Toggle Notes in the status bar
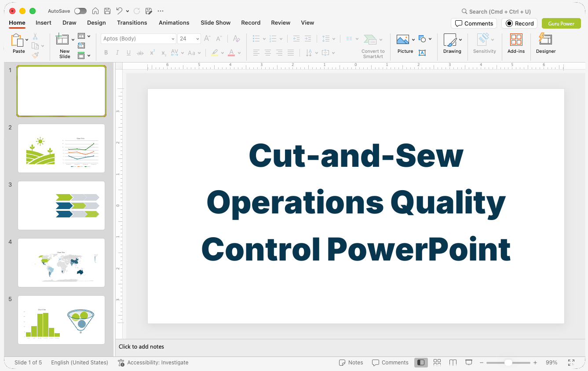588x371 pixels. tap(351, 363)
